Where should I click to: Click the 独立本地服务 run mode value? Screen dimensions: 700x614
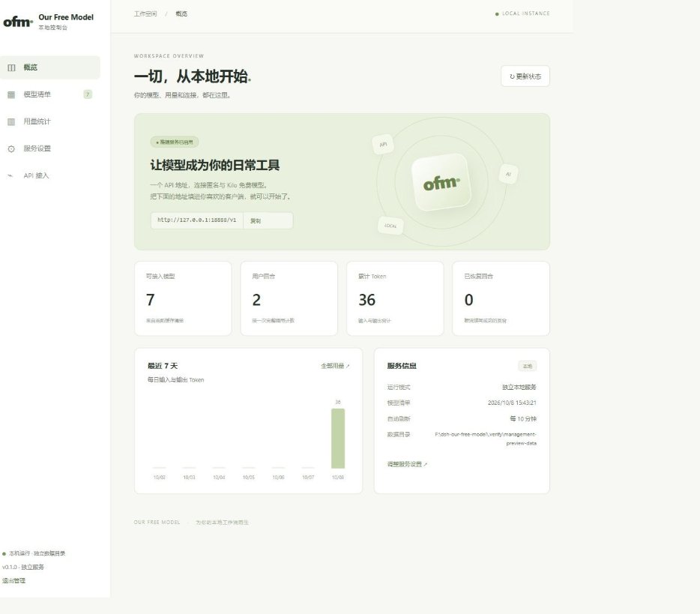[519, 387]
